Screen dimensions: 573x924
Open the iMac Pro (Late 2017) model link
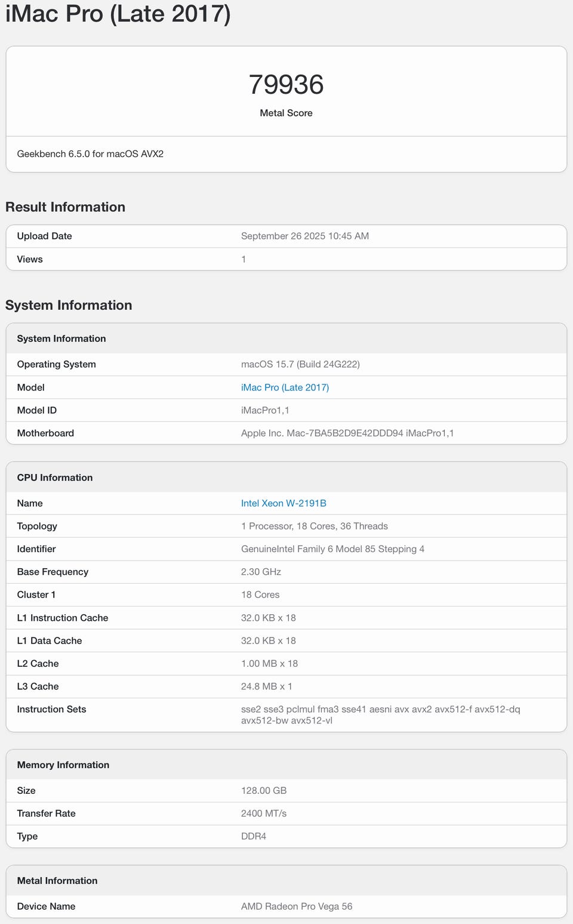(285, 387)
